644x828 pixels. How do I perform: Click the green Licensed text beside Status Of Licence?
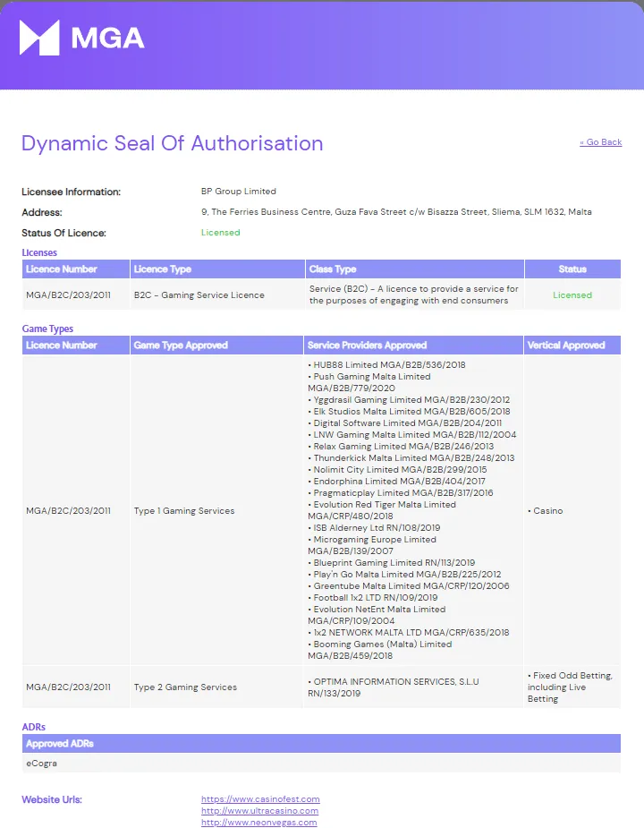[x=220, y=233]
